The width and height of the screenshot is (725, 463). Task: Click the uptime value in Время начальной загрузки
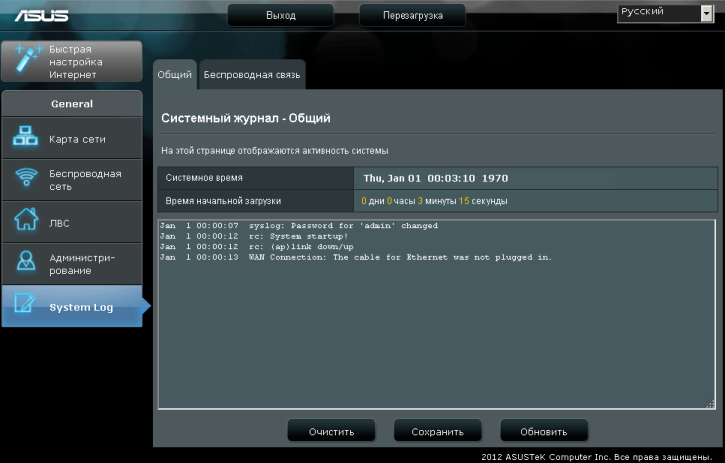click(435, 201)
